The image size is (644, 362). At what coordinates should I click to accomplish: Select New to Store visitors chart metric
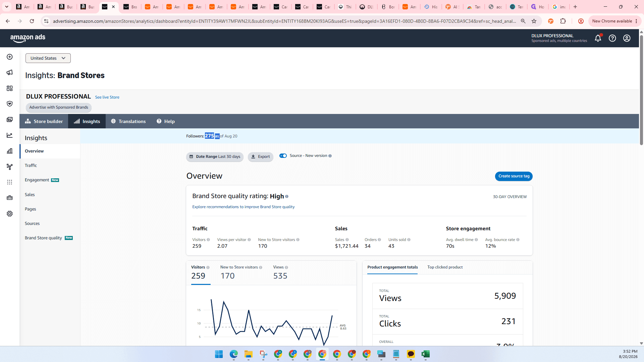pyautogui.click(x=241, y=273)
